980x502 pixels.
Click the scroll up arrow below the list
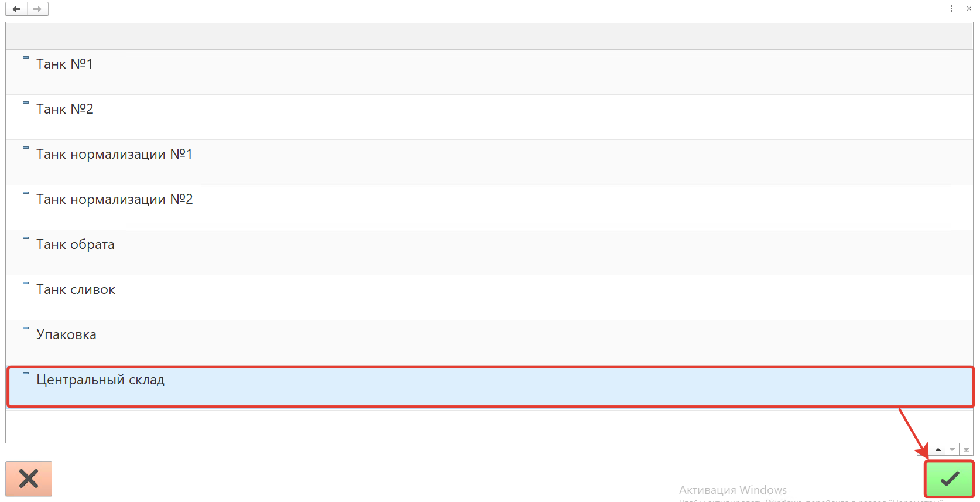(x=938, y=450)
